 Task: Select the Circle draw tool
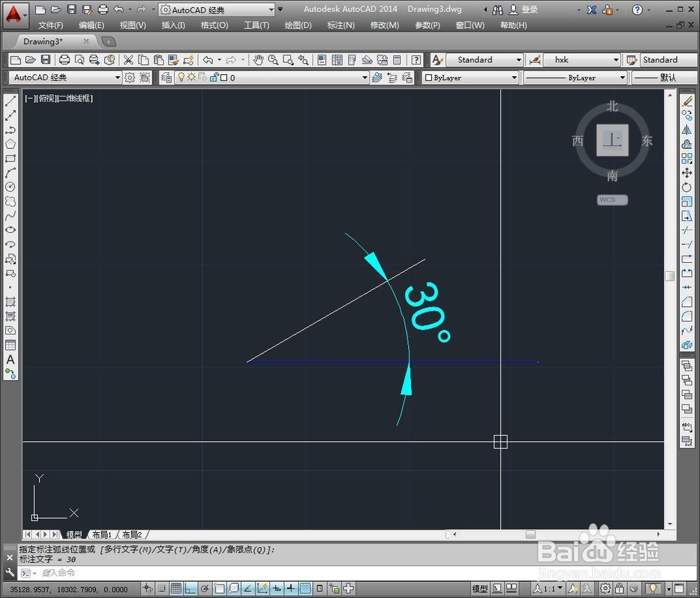pyautogui.click(x=10, y=187)
